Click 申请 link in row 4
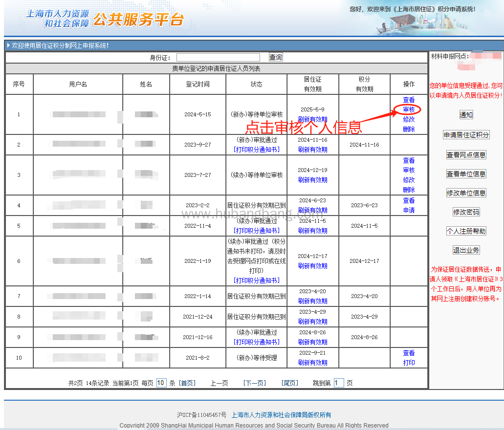 coord(409,210)
